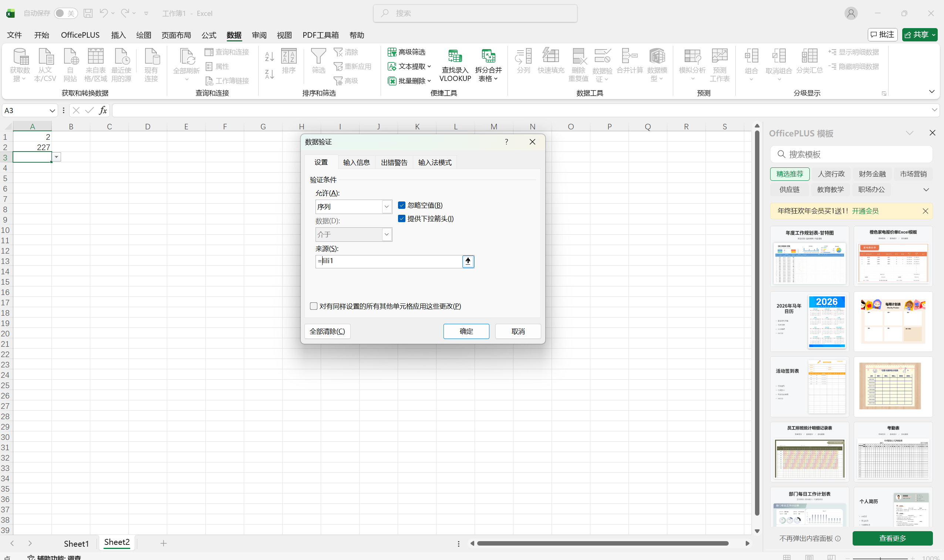
Task: Toggle the 自动保存 switch
Action: pyautogui.click(x=66, y=13)
